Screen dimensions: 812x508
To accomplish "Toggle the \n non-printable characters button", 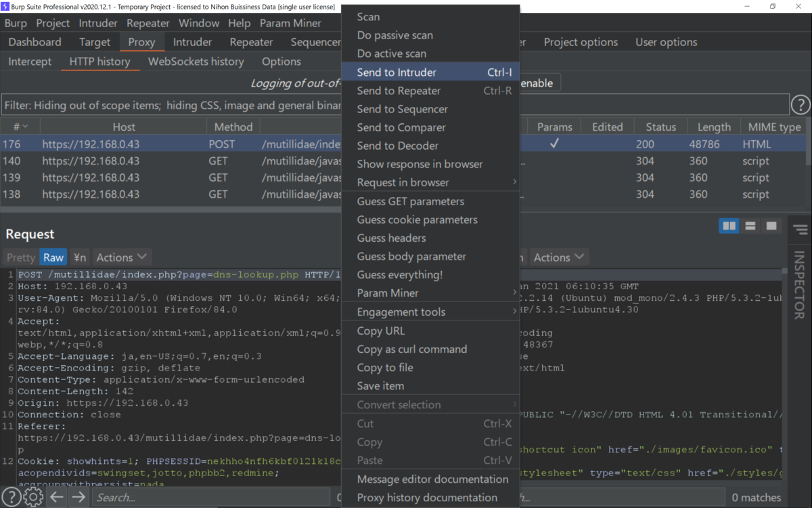I will click(80, 257).
